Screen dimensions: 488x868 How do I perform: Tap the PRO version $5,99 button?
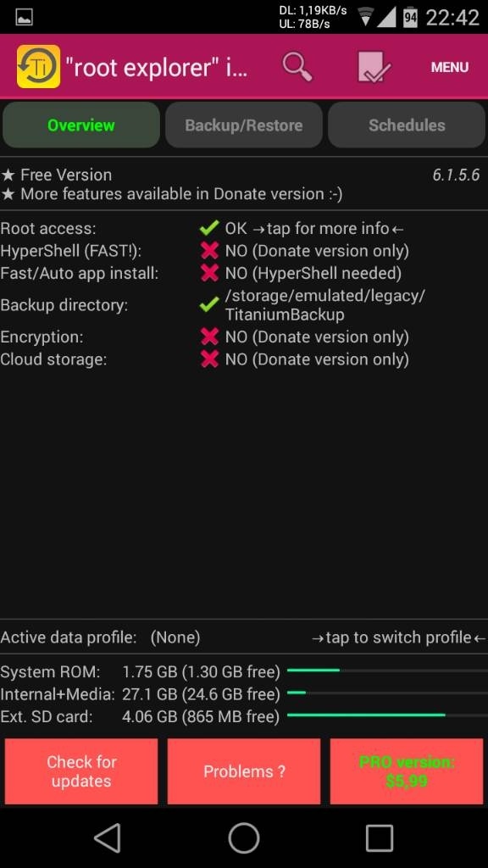(407, 771)
